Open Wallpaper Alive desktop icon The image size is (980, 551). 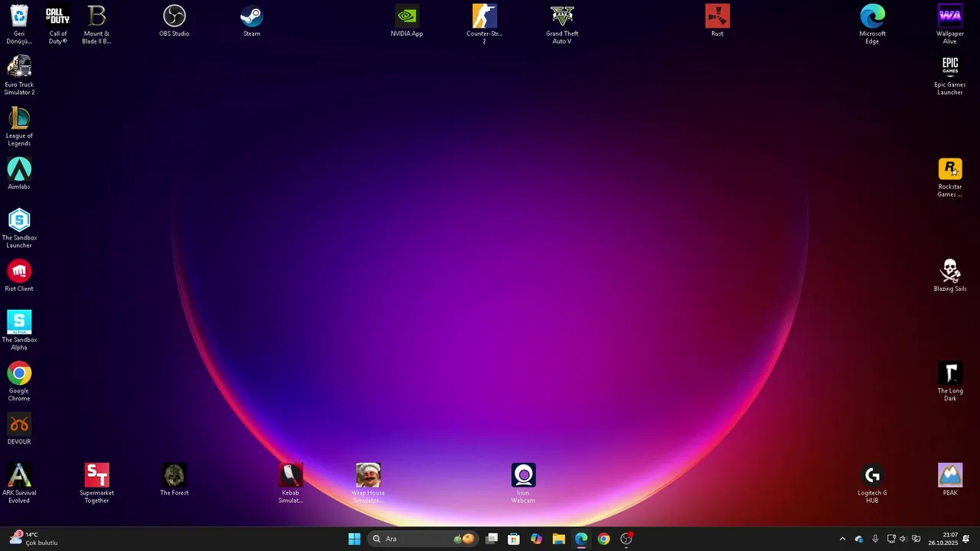tap(950, 24)
